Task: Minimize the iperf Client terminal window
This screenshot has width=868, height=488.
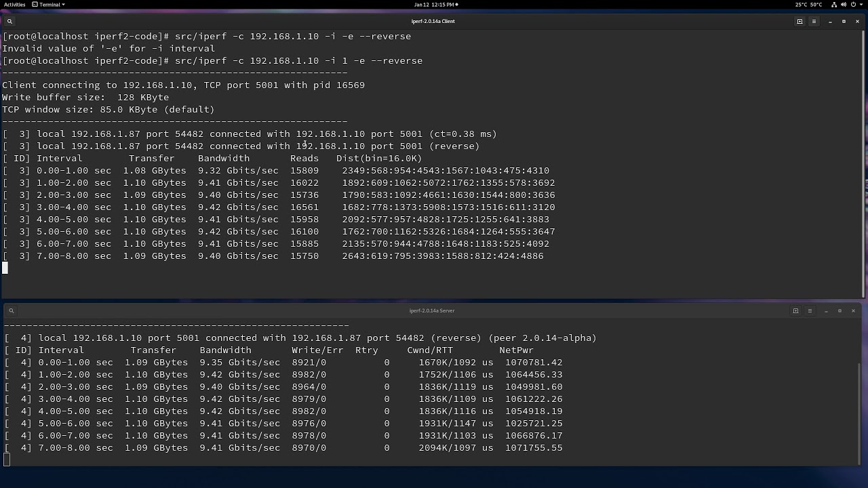Action: coord(830,21)
